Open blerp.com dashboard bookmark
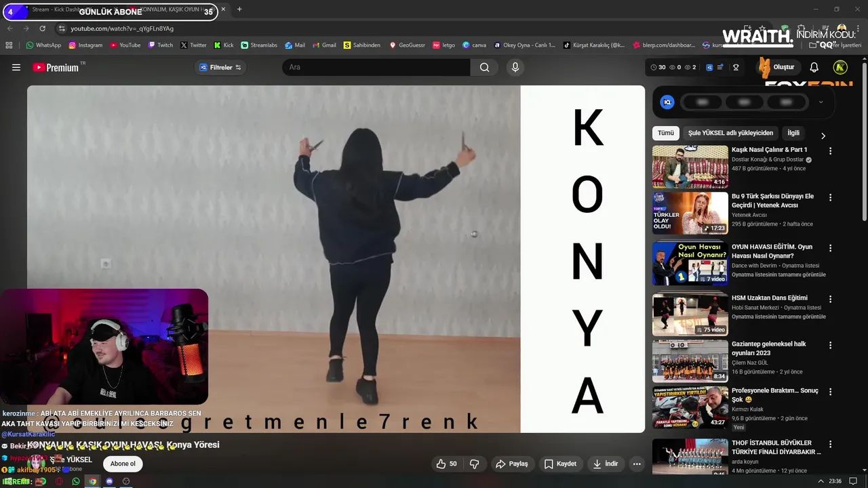The image size is (868, 488). click(x=664, y=45)
